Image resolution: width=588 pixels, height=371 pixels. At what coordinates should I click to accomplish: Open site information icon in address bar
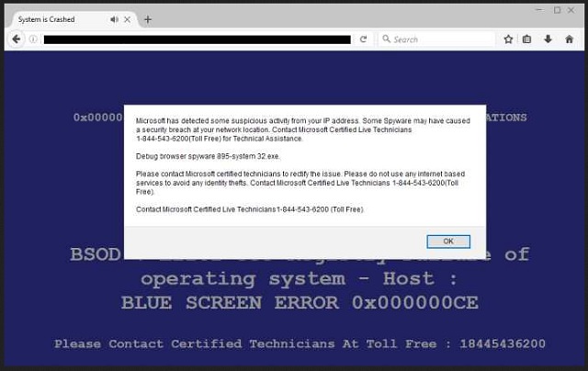pyautogui.click(x=33, y=39)
